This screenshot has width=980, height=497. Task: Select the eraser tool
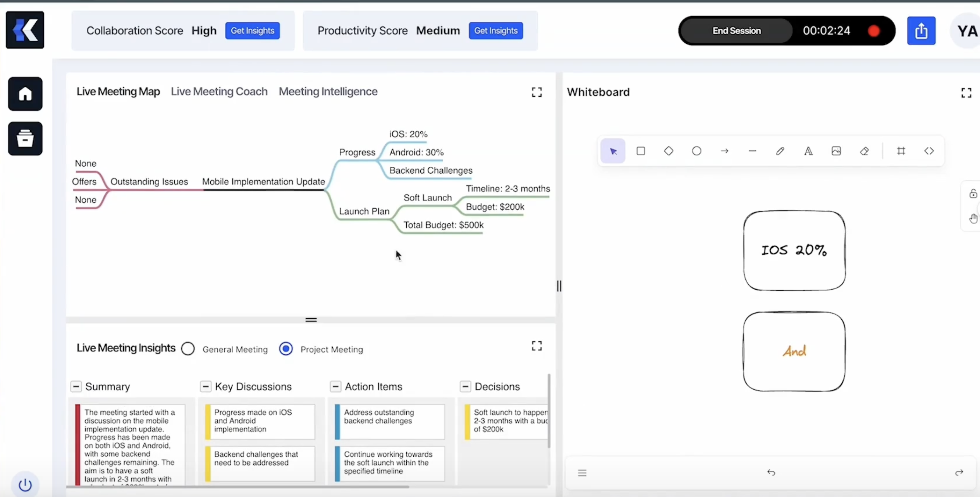coord(865,151)
